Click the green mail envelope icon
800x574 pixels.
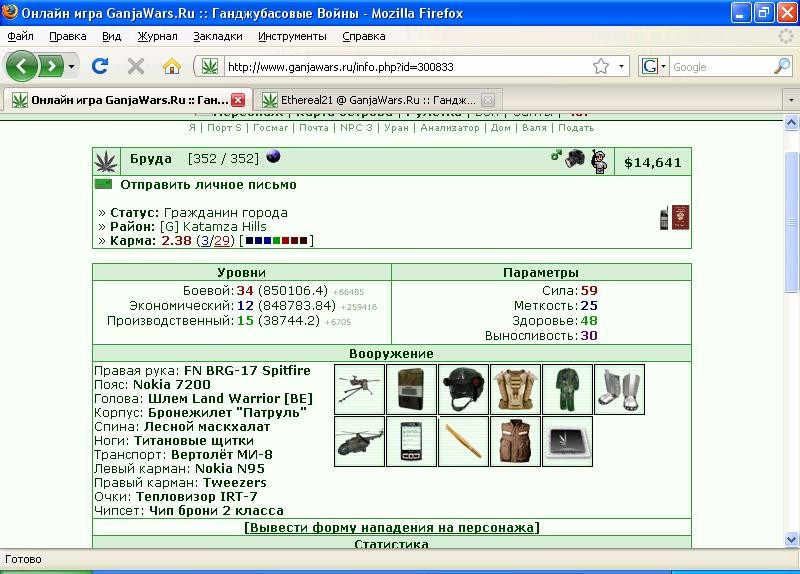tap(103, 184)
